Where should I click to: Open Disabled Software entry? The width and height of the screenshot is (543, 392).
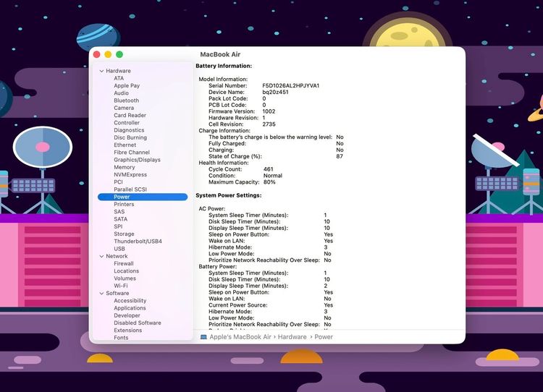(x=138, y=323)
